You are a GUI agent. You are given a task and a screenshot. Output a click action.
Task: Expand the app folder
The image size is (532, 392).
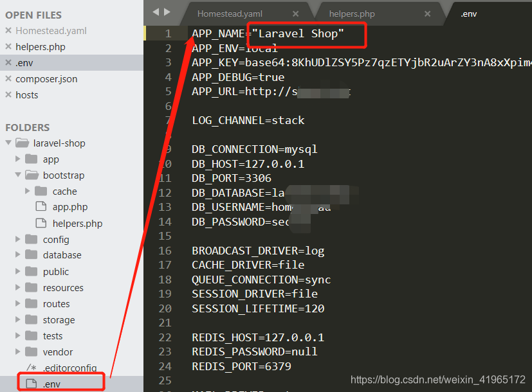pos(17,159)
